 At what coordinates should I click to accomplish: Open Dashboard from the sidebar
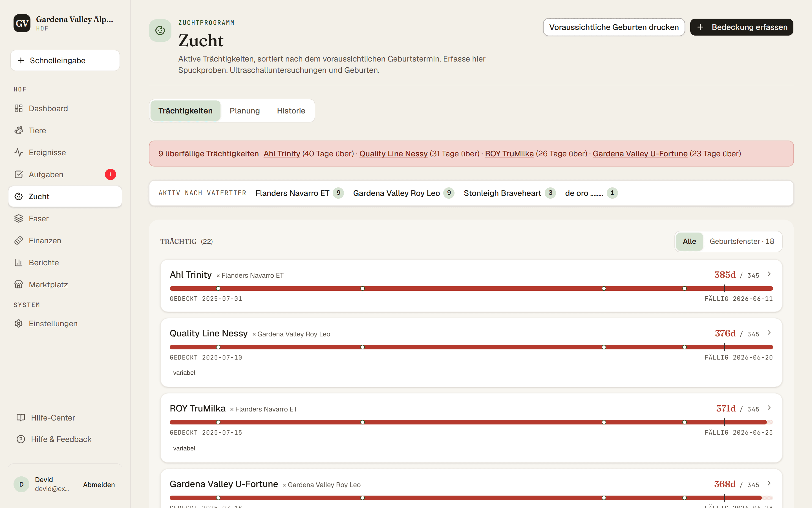pos(65,109)
